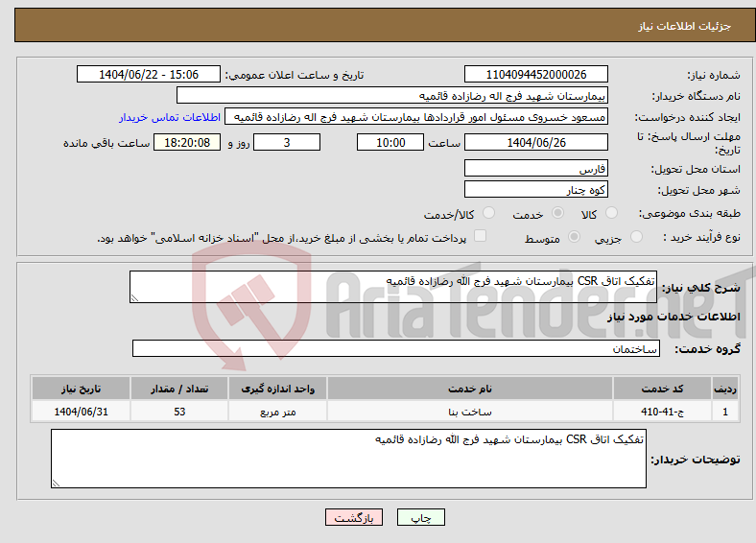The width and height of the screenshot is (756, 543).
Task: Click the نام دستگاه خریدار label
Action: point(697,97)
